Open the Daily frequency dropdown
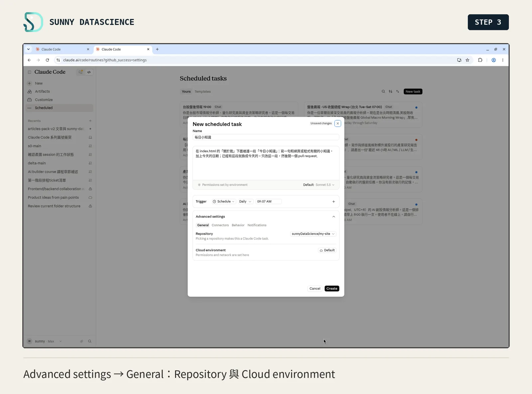The height and width of the screenshot is (394, 532). coord(245,201)
